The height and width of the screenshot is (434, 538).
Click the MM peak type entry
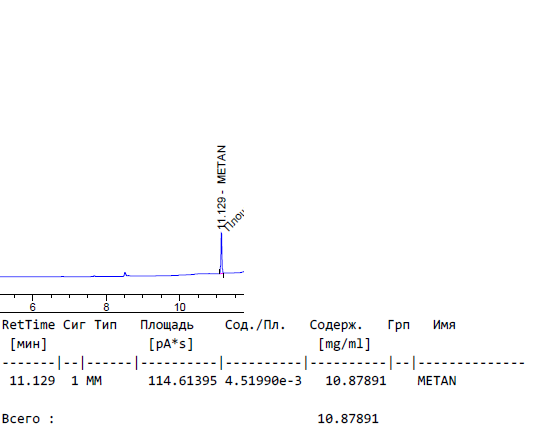pos(94,381)
